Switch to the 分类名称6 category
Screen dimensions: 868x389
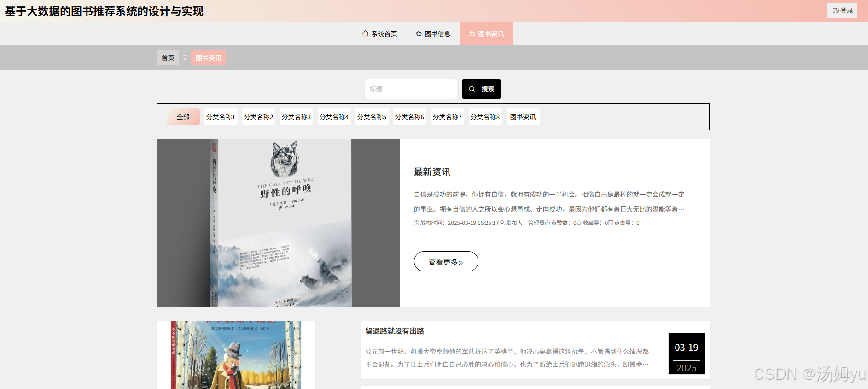(x=410, y=117)
